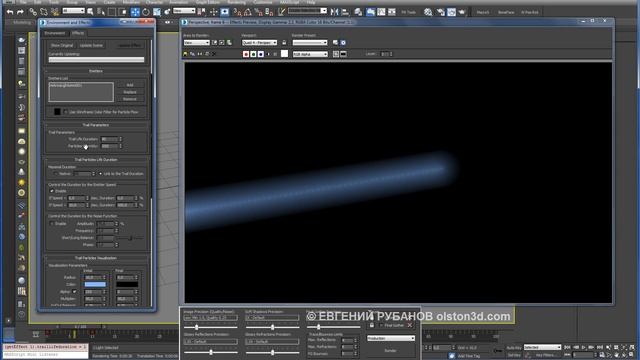Enable blue channel in render window
The width and height of the screenshot is (640, 360).
260,54
